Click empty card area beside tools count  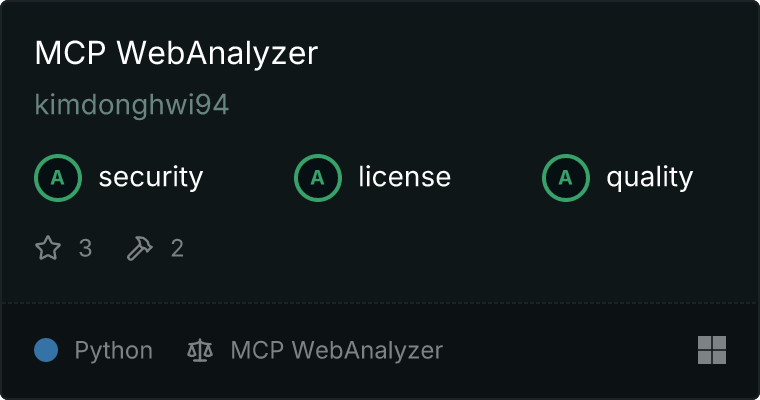pos(436,249)
